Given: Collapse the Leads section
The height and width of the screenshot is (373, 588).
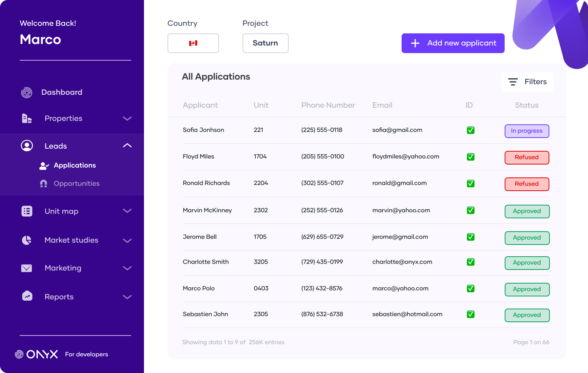Looking at the screenshot, I should (127, 146).
